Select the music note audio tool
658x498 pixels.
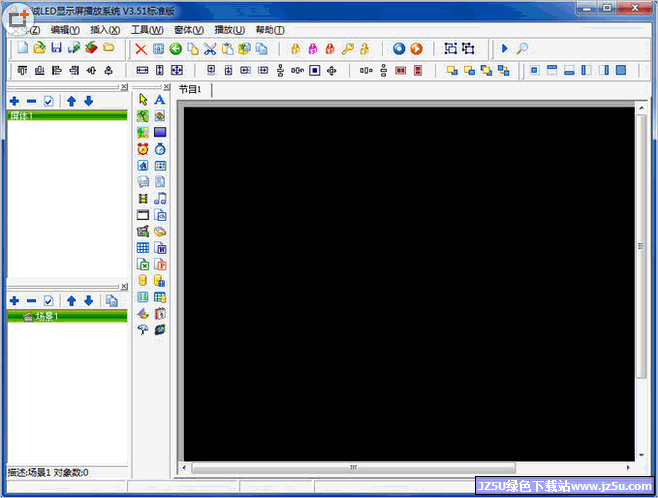(x=160, y=198)
